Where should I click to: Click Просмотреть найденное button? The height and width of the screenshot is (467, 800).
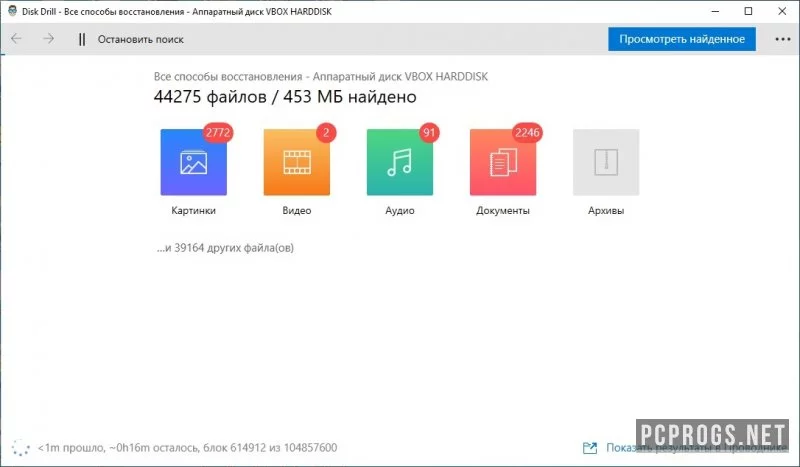[682, 39]
